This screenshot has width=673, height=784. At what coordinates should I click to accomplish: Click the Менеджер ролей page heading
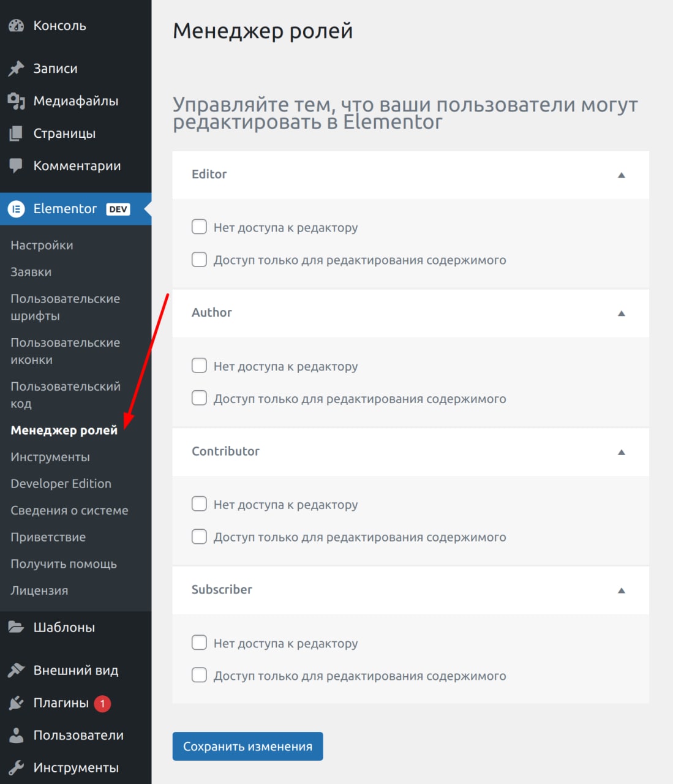[x=263, y=31]
